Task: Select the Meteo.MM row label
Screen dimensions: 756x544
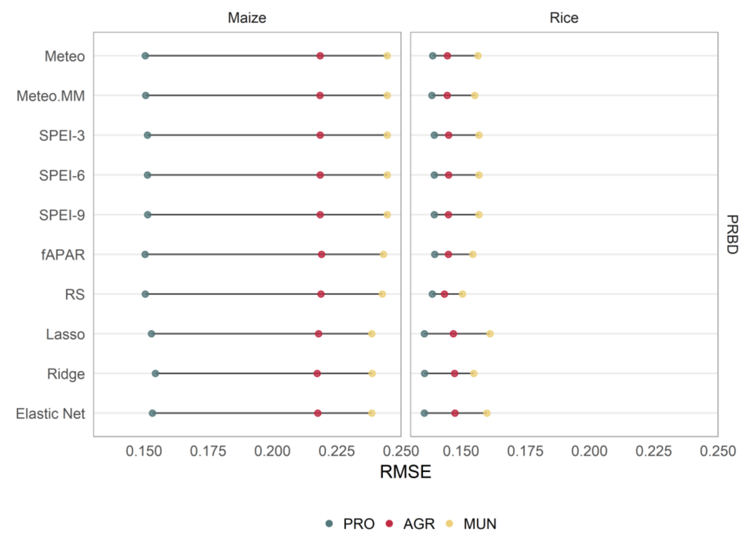Action: pyautogui.click(x=51, y=96)
